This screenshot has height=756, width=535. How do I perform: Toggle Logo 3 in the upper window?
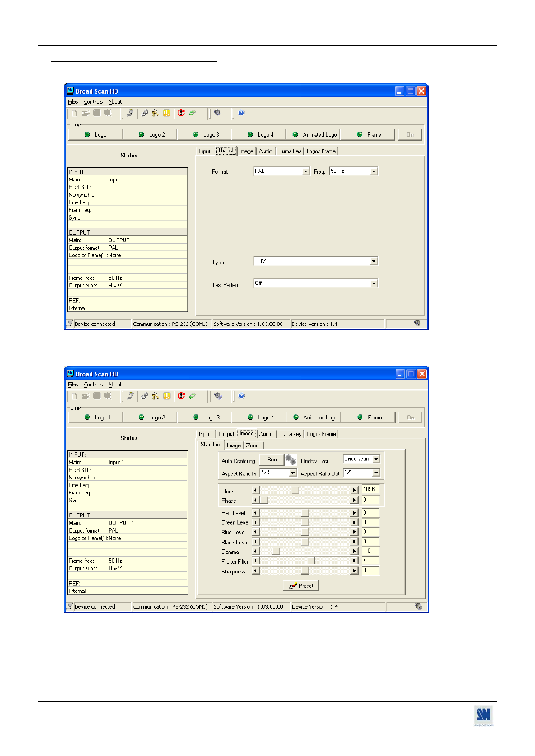(x=205, y=135)
